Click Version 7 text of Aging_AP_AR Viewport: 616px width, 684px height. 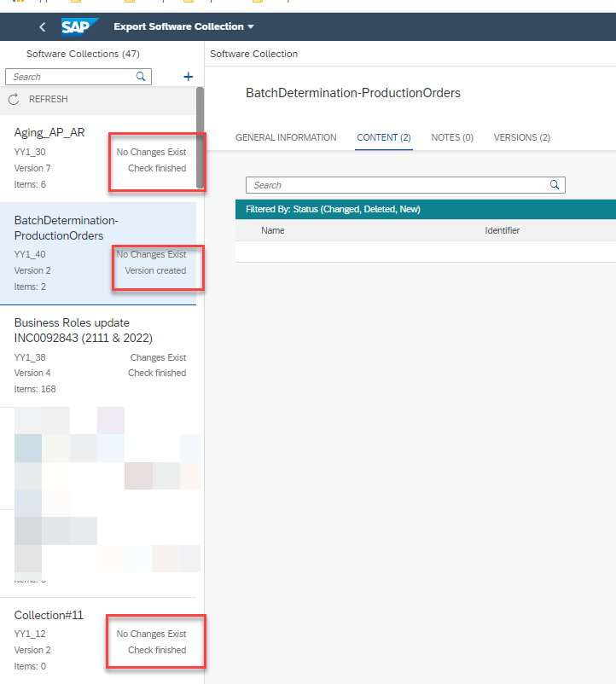[x=32, y=168]
